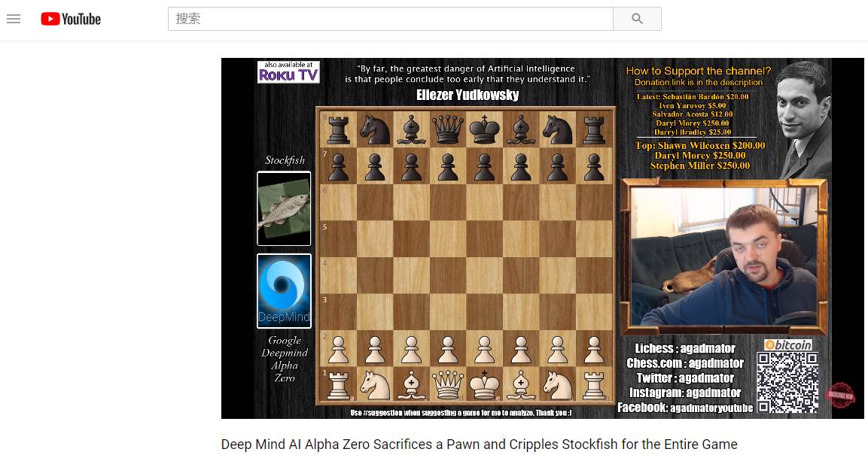The image size is (868, 455).
Task: Click 'Latest: Sebastián Bardón $20.00' line
Action: tap(693, 97)
